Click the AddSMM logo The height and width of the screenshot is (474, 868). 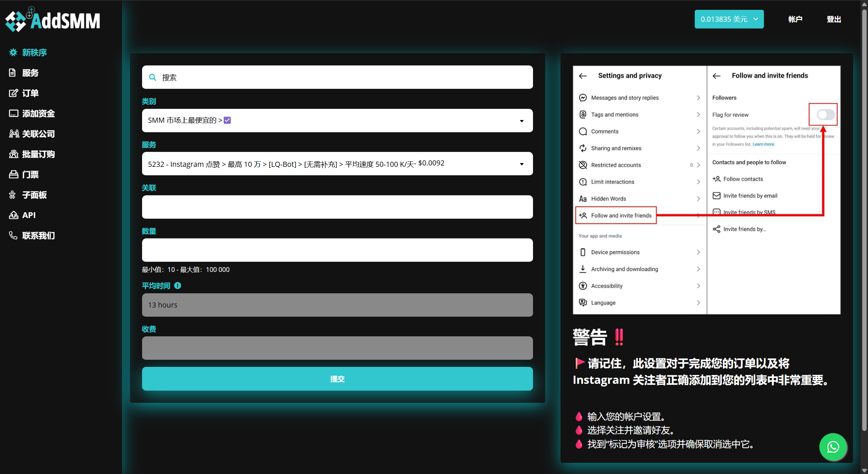pos(53,20)
